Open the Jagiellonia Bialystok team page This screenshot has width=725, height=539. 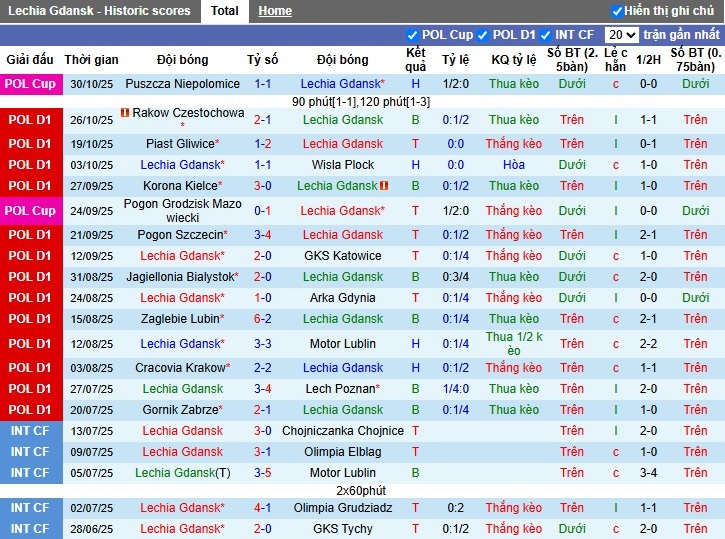point(181,277)
